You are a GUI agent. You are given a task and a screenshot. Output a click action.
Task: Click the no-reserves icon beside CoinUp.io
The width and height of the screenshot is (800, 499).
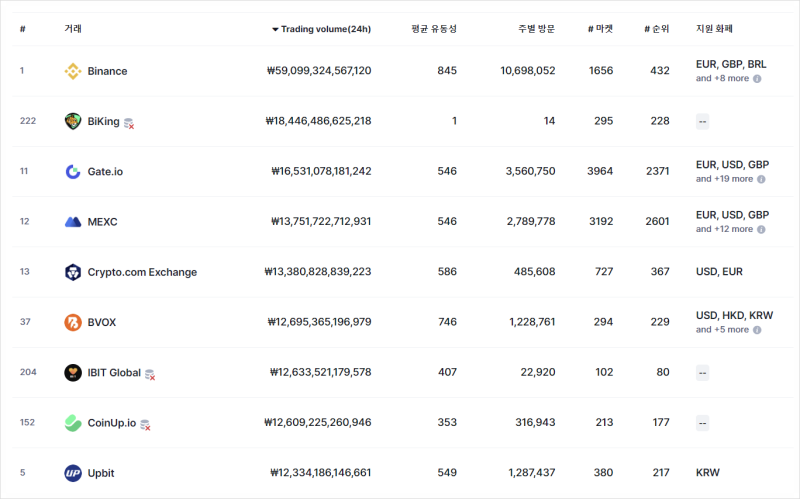coord(145,425)
